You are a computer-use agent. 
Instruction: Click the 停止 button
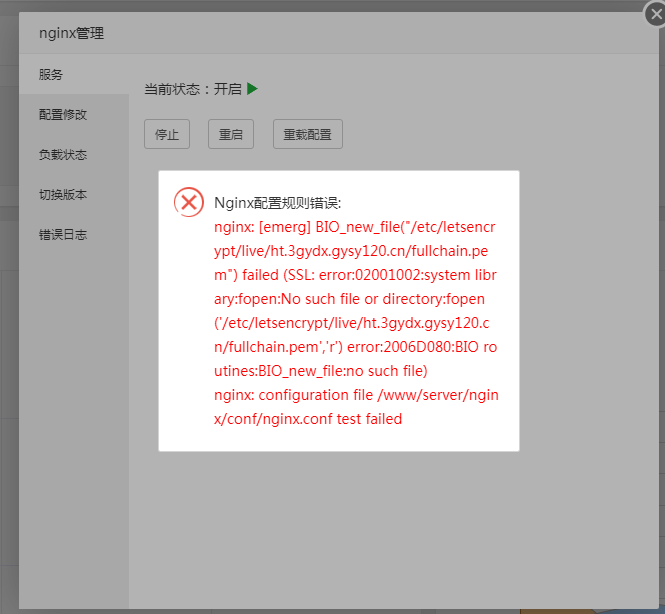[x=167, y=134]
